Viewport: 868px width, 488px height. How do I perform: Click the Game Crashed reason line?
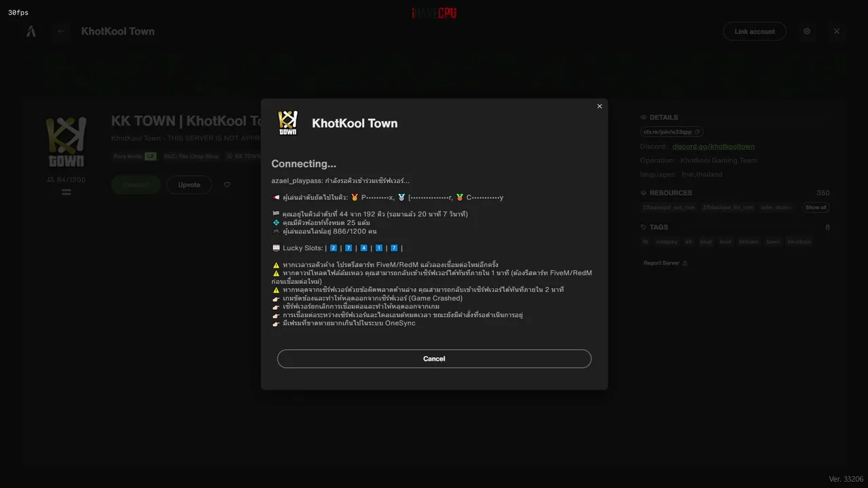pyautogui.click(x=367, y=298)
